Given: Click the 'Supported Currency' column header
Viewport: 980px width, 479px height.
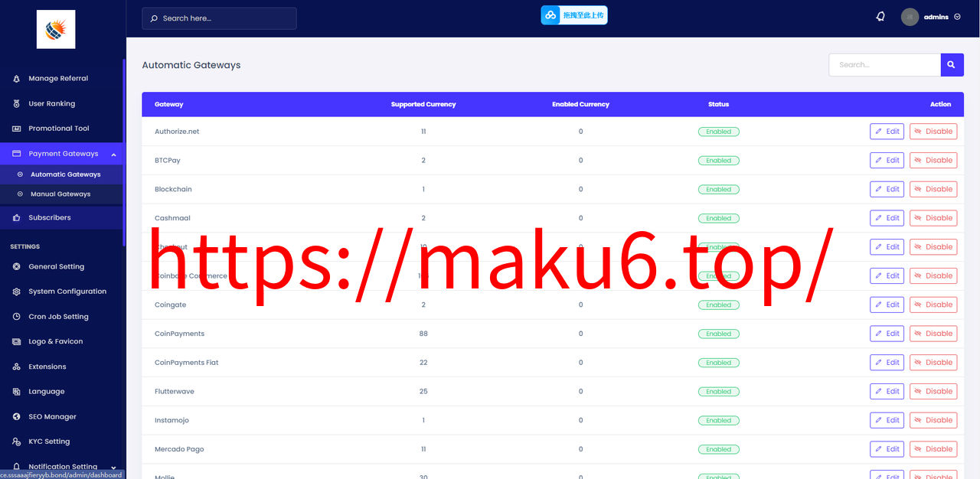Looking at the screenshot, I should (423, 104).
